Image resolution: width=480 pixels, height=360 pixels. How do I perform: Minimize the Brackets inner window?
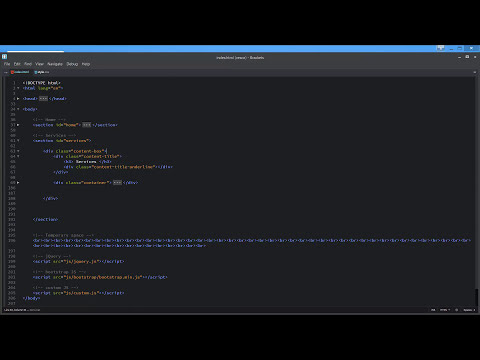459,57
